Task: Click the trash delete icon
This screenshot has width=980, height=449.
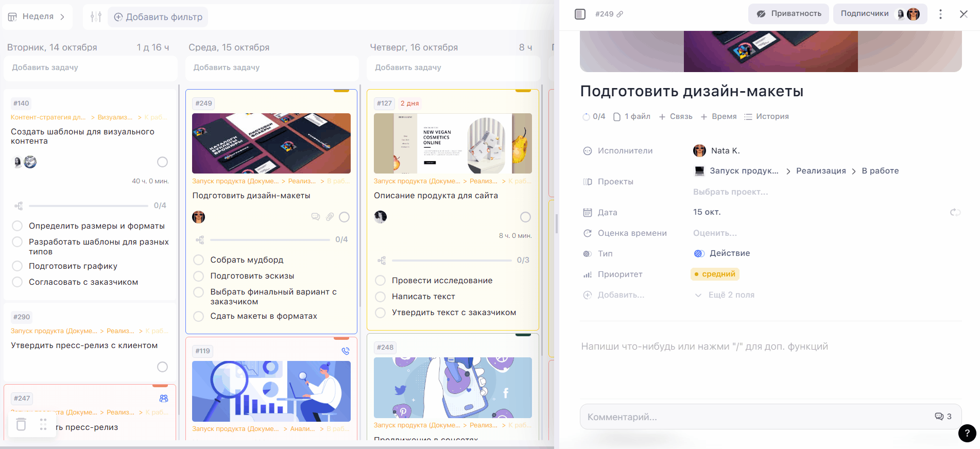Action: (x=21, y=424)
